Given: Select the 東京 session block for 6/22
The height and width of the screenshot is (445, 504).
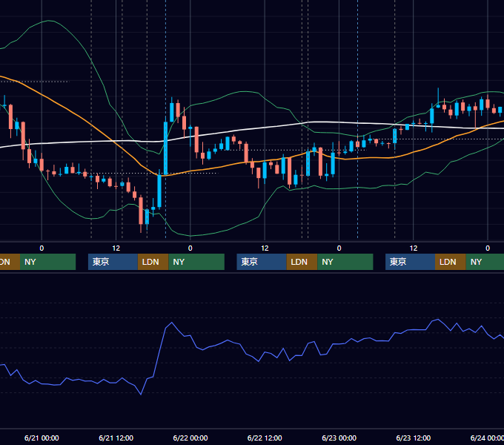Looking at the screenshot, I should click(262, 262).
